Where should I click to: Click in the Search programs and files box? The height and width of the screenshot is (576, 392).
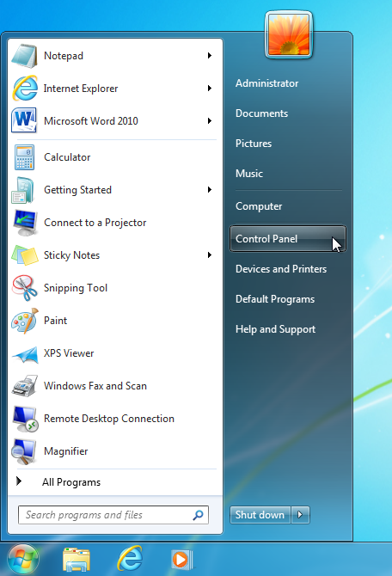point(113,515)
